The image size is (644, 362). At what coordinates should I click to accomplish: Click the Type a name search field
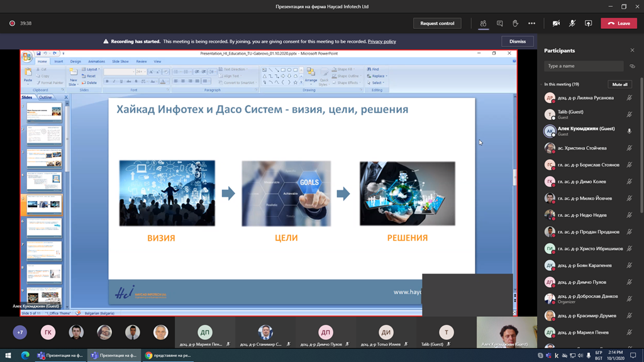pyautogui.click(x=584, y=66)
